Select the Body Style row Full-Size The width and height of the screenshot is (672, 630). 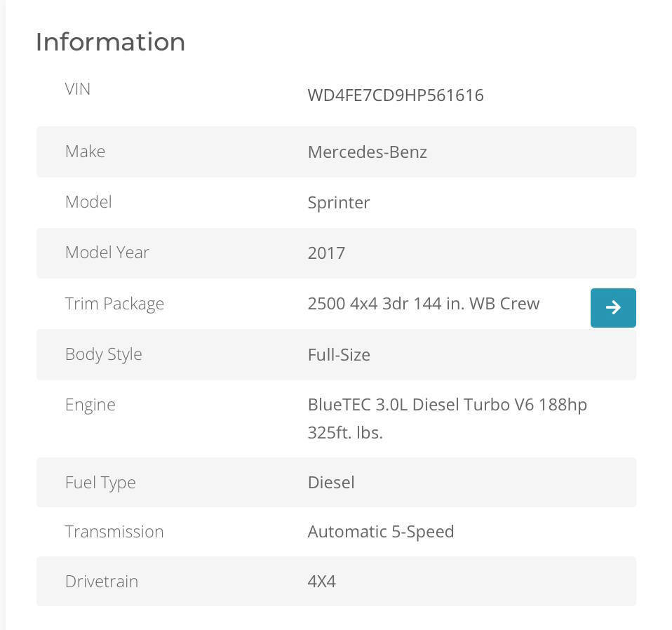[339, 354]
